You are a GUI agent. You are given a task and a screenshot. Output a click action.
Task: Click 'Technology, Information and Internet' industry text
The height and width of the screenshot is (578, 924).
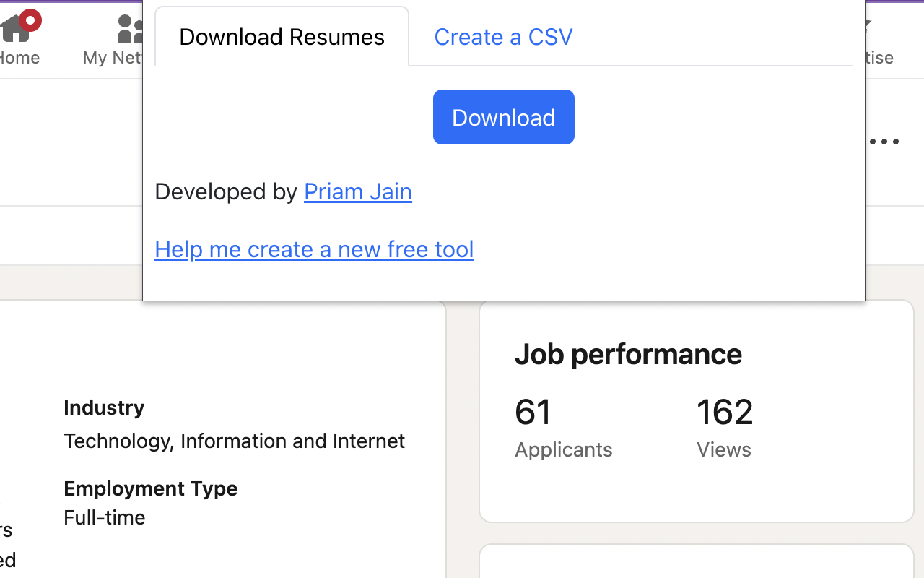coord(234,441)
